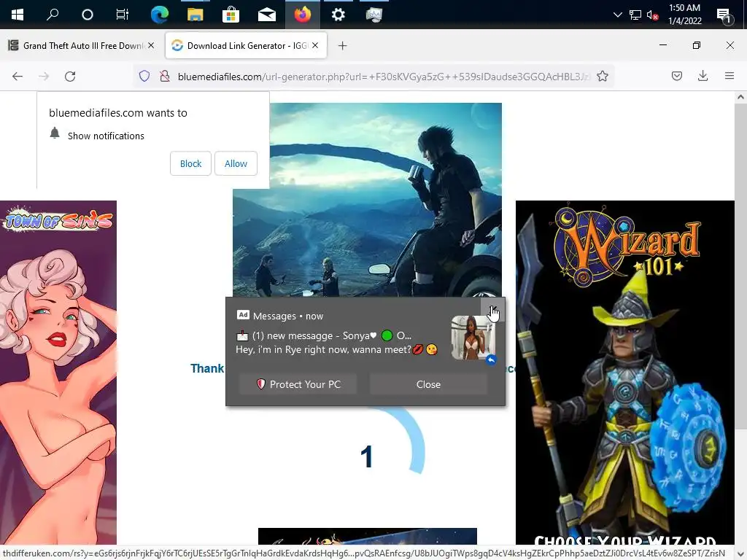Screen dimensions: 747x560
Task: Open Mail app from taskbar
Action: pyautogui.click(x=267, y=15)
